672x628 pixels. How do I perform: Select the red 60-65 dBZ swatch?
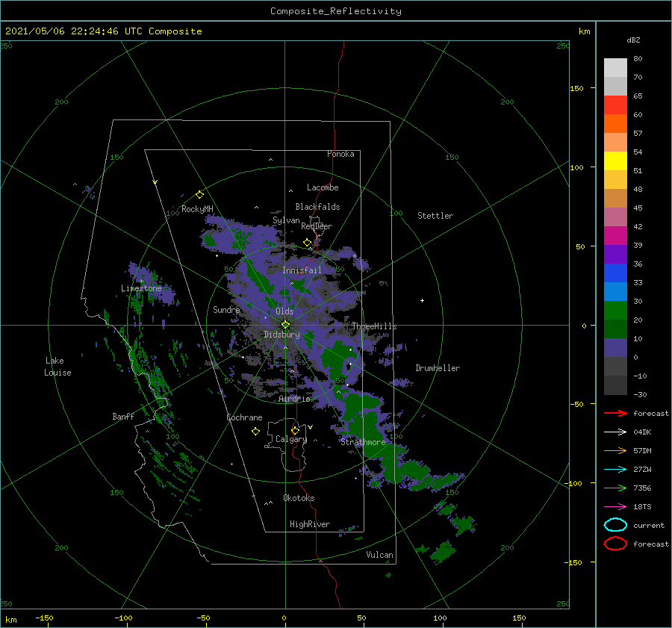615,105
